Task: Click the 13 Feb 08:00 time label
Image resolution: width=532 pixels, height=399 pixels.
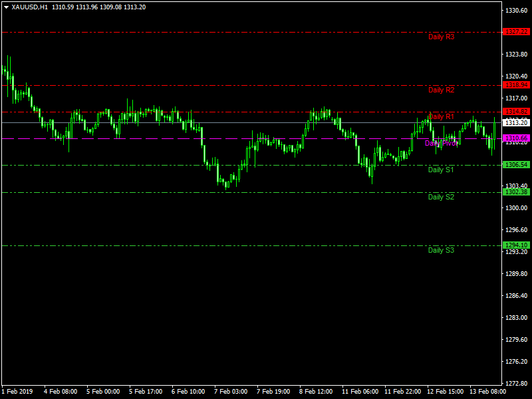Action: (487, 392)
